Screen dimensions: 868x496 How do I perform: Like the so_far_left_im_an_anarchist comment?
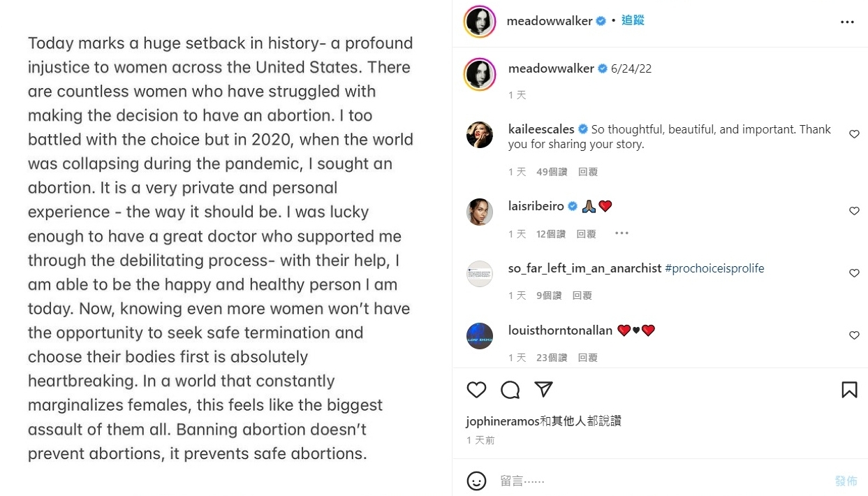pos(854,273)
